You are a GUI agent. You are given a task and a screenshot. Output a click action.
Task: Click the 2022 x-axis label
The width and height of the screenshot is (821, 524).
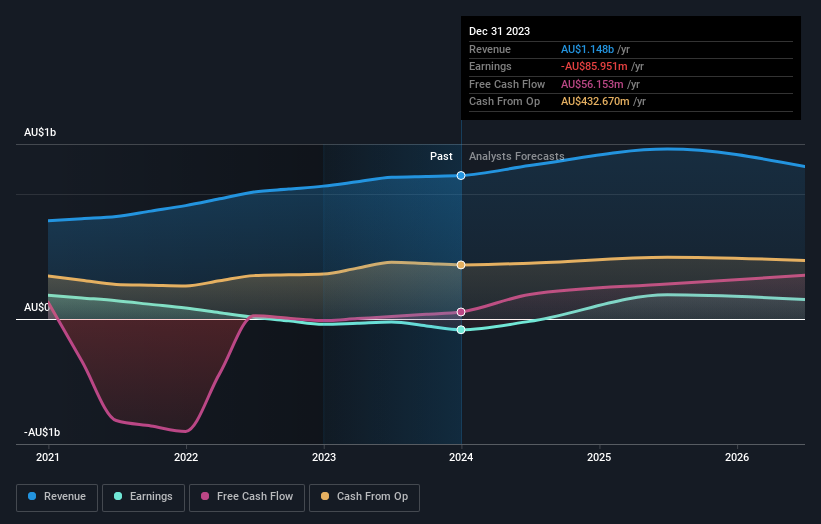pyautogui.click(x=186, y=458)
